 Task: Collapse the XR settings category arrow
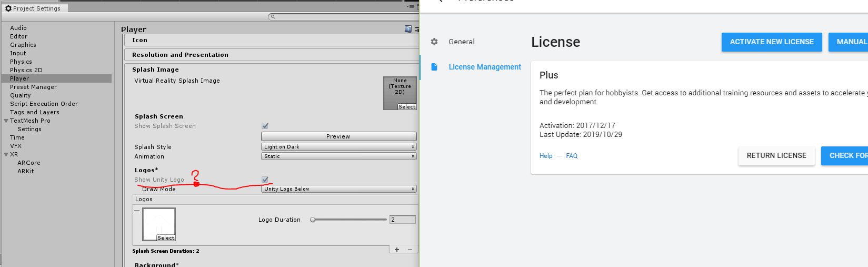tap(6, 154)
